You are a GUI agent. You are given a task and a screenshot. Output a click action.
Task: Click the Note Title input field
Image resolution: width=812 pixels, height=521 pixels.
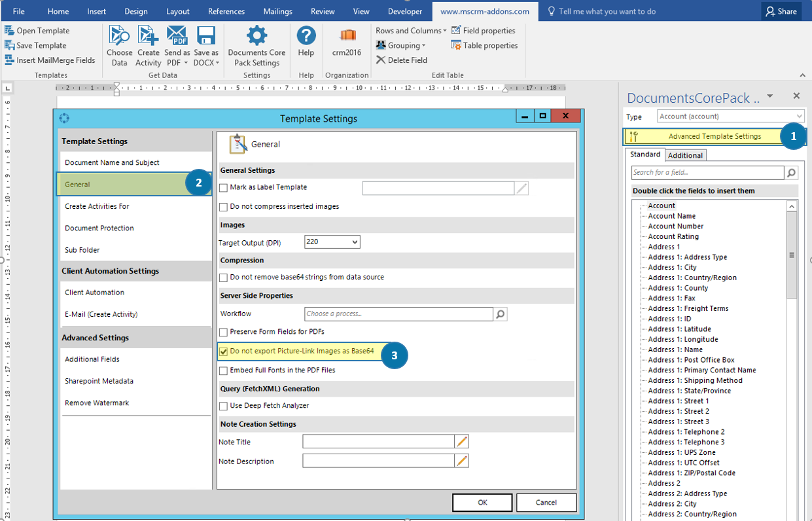click(379, 442)
